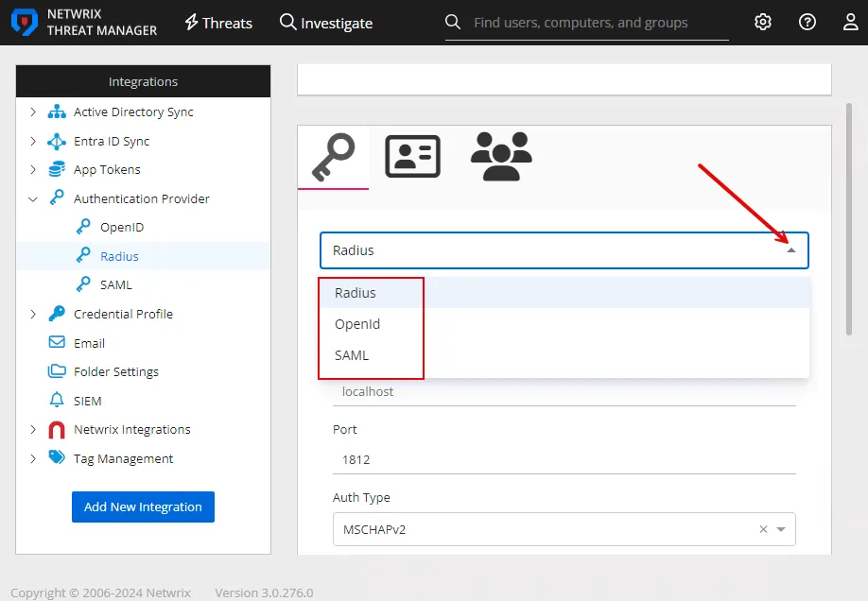Click the Folder Settings folder icon

tap(57, 371)
